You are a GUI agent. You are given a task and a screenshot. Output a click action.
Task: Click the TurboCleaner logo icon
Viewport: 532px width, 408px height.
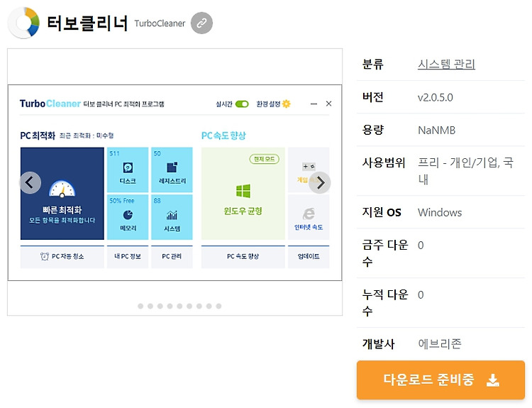tap(23, 23)
